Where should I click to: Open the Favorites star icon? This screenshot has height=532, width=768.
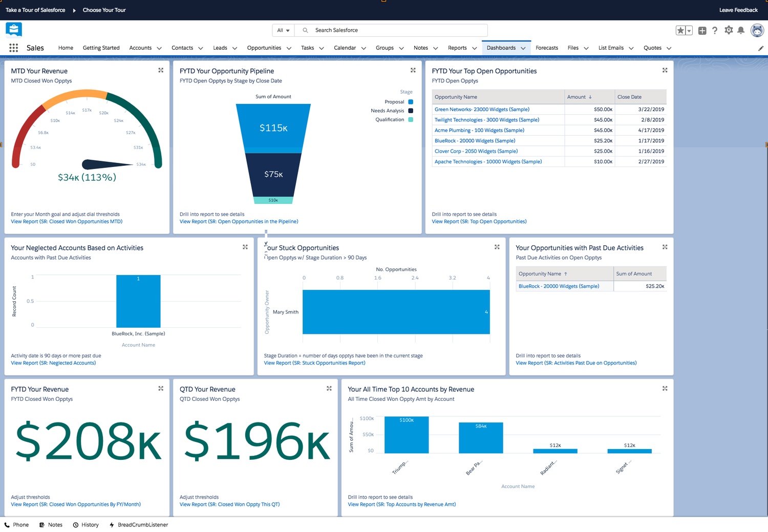point(680,31)
